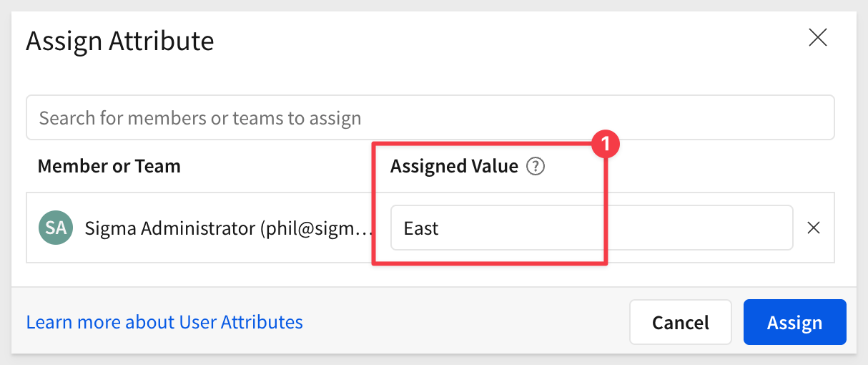Close the Assign Attribute dialog
Image resolution: width=868 pixels, height=365 pixels.
pos(818,38)
